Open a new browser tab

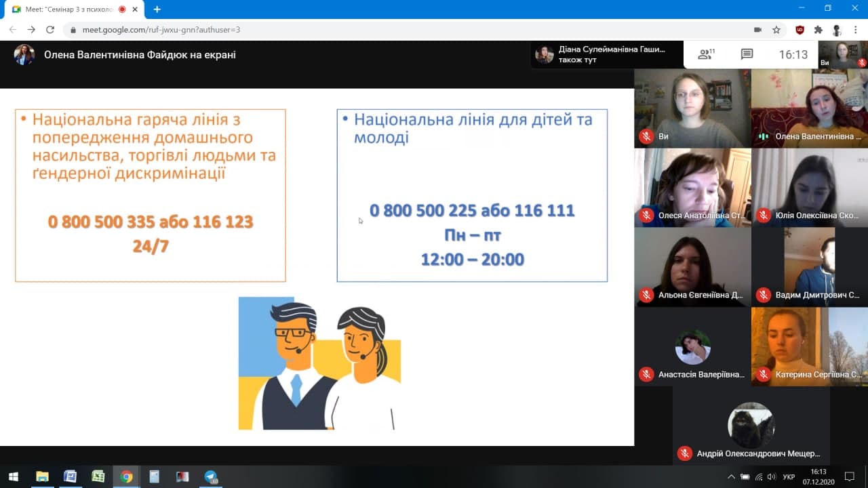coord(157,9)
